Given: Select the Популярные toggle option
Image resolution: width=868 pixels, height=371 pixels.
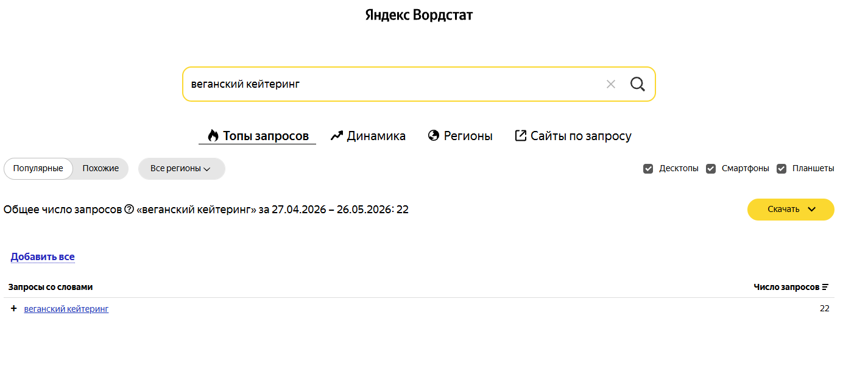Looking at the screenshot, I should [38, 169].
